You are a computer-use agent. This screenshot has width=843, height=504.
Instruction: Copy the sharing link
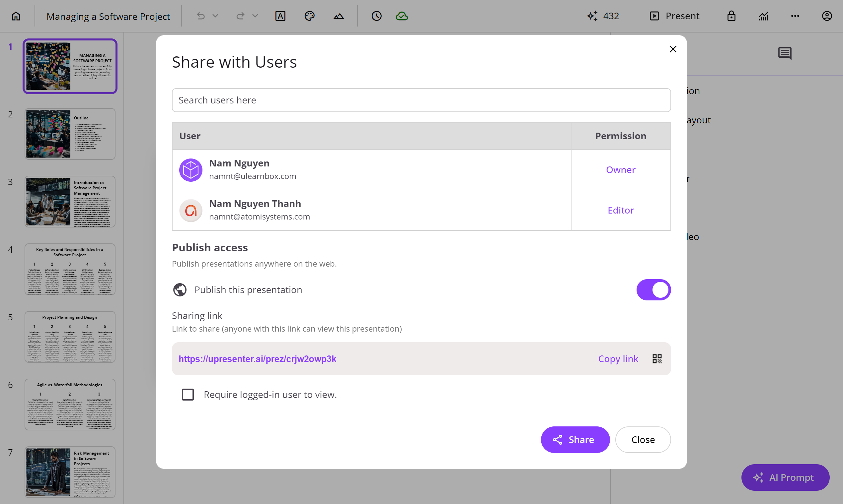click(x=618, y=358)
